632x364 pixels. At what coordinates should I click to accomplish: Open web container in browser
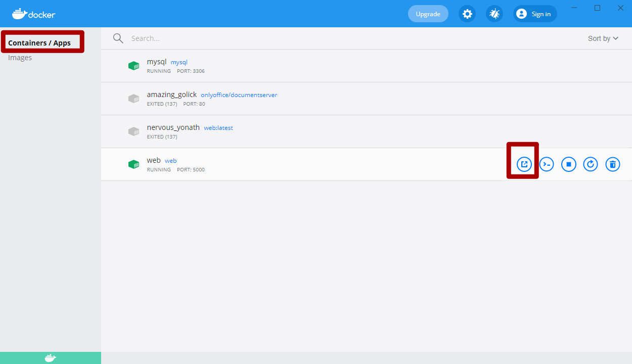click(524, 164)
